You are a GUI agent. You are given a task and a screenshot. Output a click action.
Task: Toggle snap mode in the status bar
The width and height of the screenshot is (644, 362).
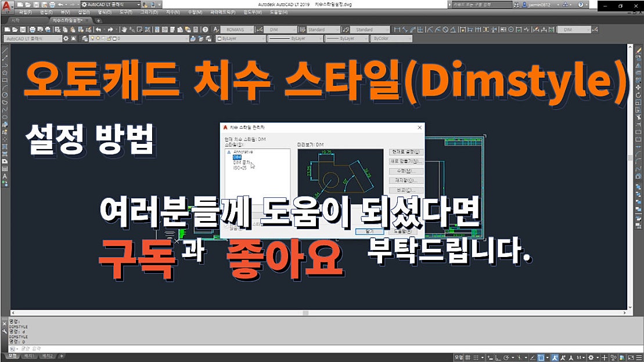[x=475, y=356]
